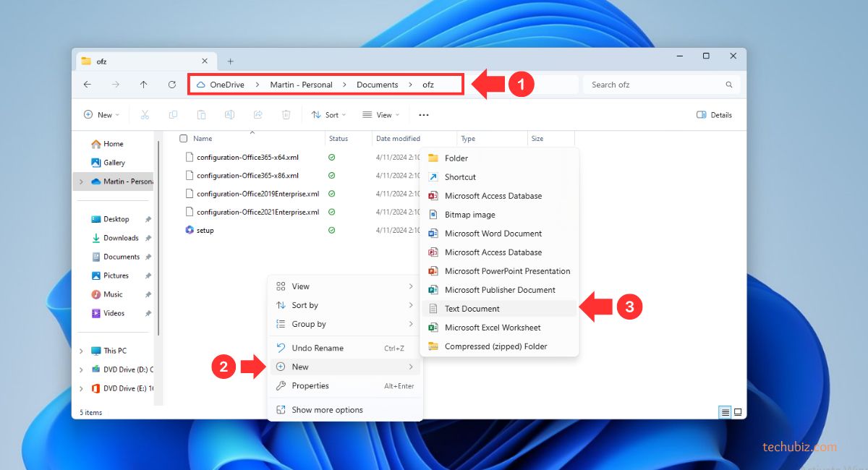Refresh the ofz folder view
This screenshot has height=470, width=868.
[x=172, y=85]
